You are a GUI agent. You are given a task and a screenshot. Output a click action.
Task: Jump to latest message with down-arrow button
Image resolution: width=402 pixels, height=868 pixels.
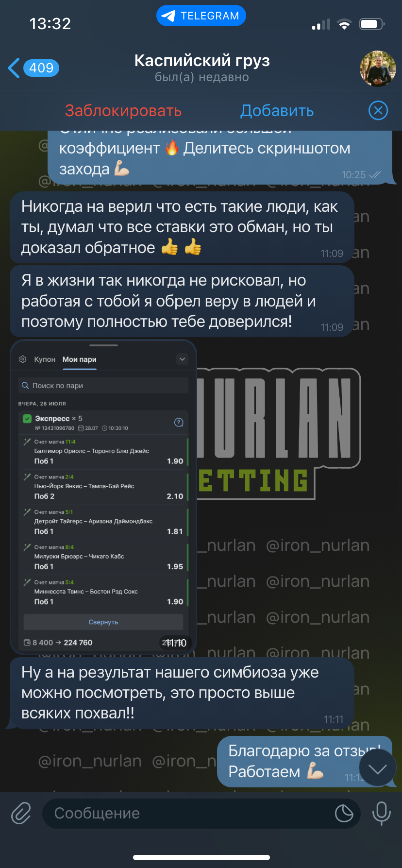(x=378, y=768)
